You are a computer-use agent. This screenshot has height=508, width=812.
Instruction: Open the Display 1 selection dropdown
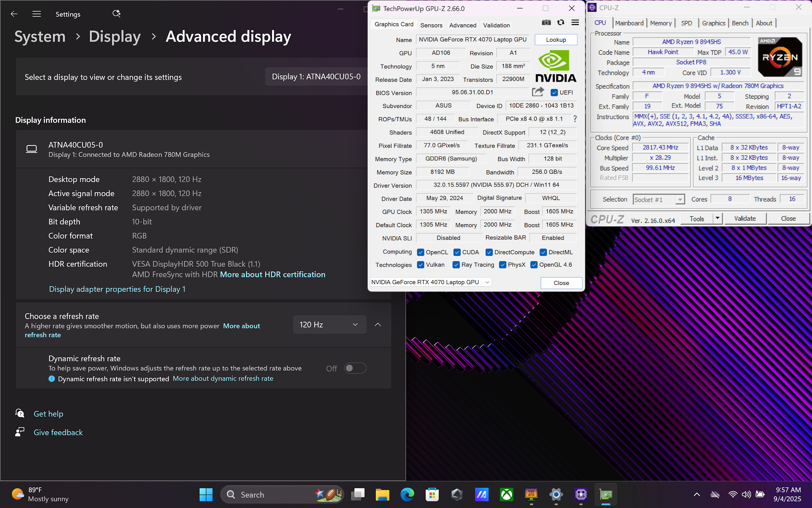tap(316, 76)
